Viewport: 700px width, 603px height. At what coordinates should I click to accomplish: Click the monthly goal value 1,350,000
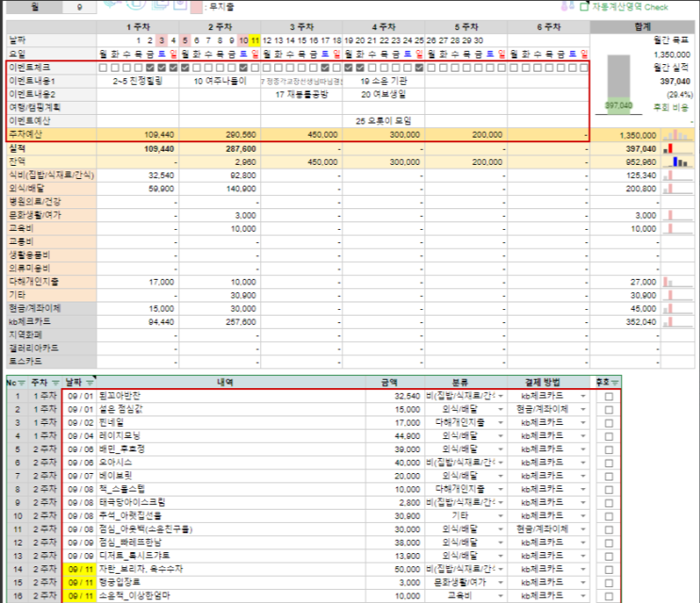coord(672,55)
